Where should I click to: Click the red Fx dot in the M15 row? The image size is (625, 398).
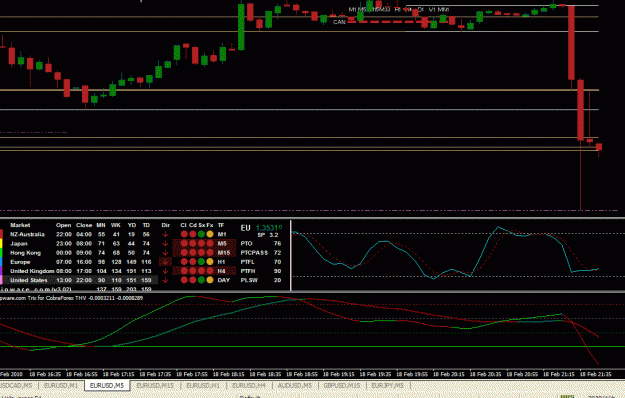(210, 253)
